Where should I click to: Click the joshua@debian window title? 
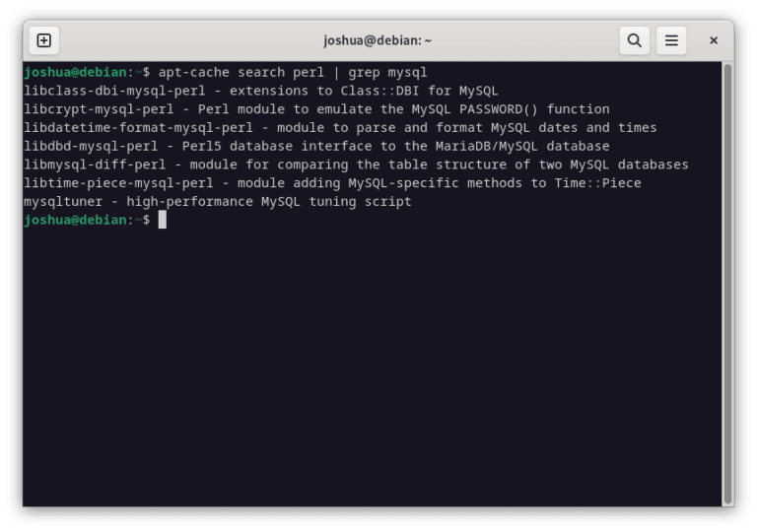tap(378, 40)
